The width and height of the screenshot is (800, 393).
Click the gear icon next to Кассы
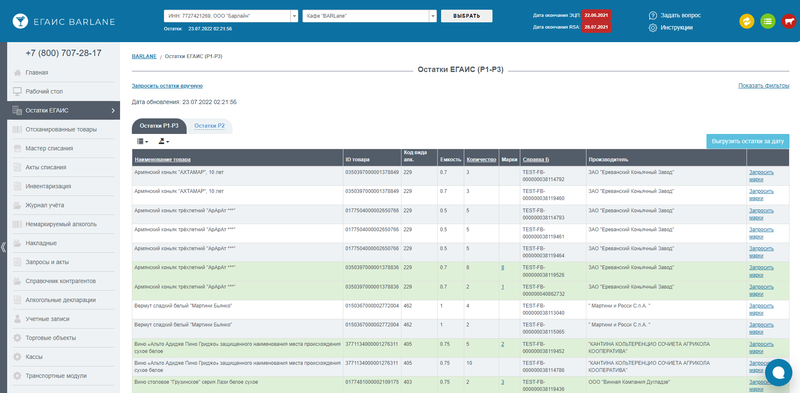[17, 357]
